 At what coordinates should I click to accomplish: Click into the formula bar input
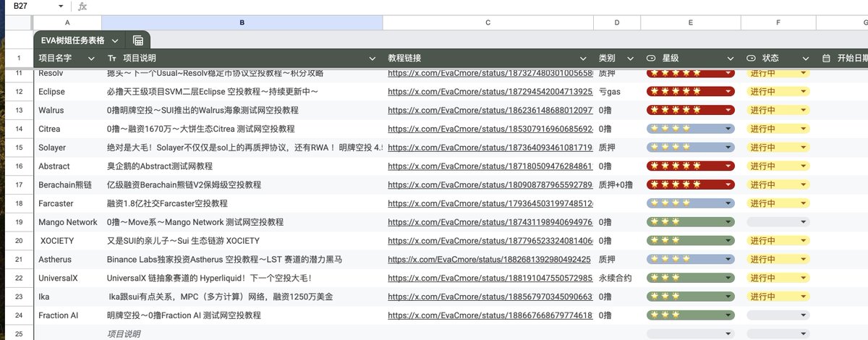click(x=477, y=6)
